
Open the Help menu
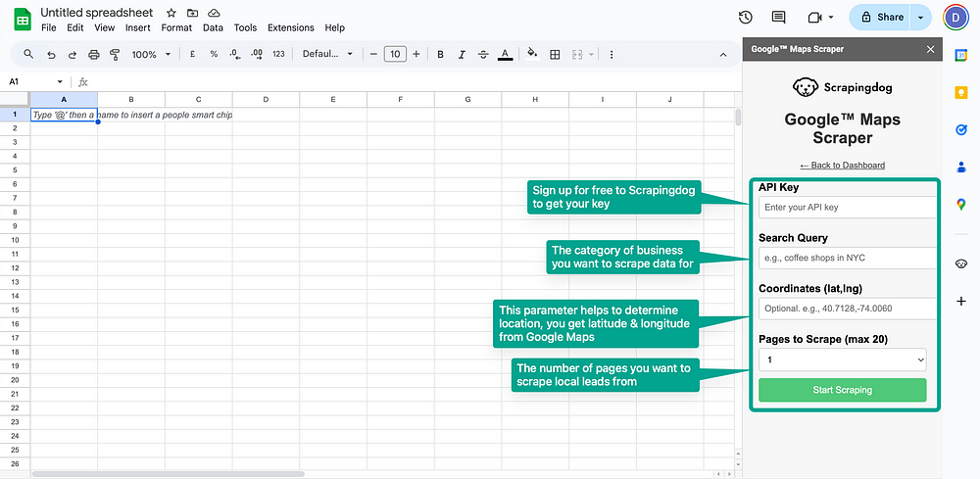334,27
